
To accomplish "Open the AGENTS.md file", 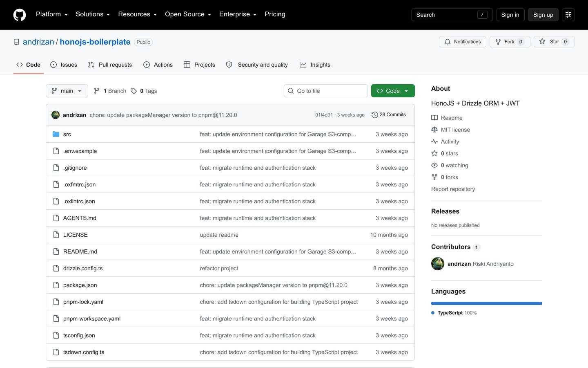I will point(80,218).
